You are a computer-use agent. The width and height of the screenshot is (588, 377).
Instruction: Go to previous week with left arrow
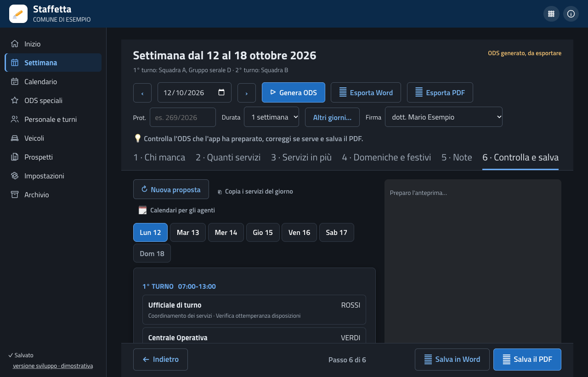coord(142,93)
